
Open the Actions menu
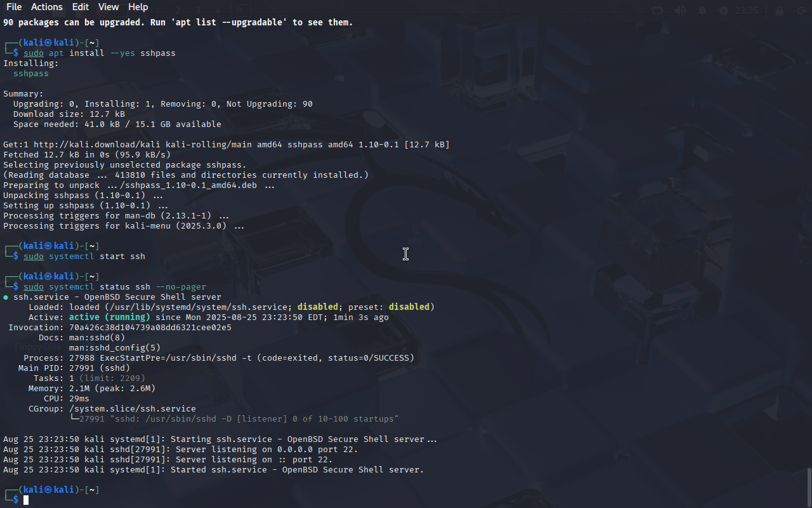47,7
